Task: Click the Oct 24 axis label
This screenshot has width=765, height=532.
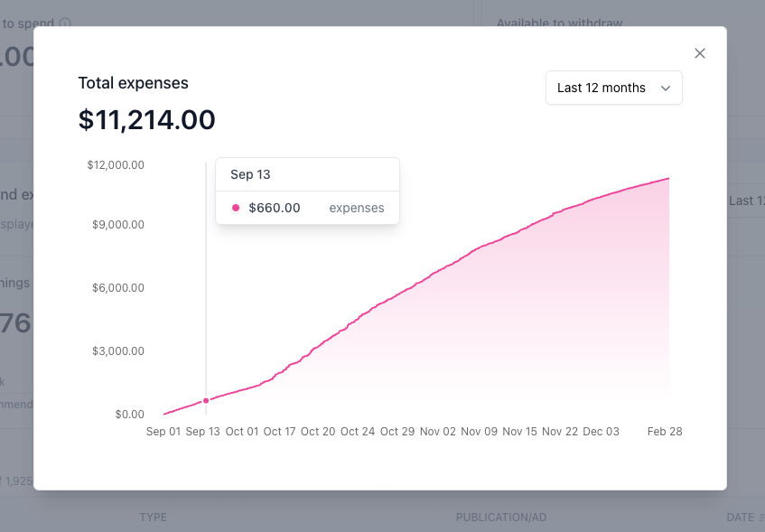Action: coord(358,432)
